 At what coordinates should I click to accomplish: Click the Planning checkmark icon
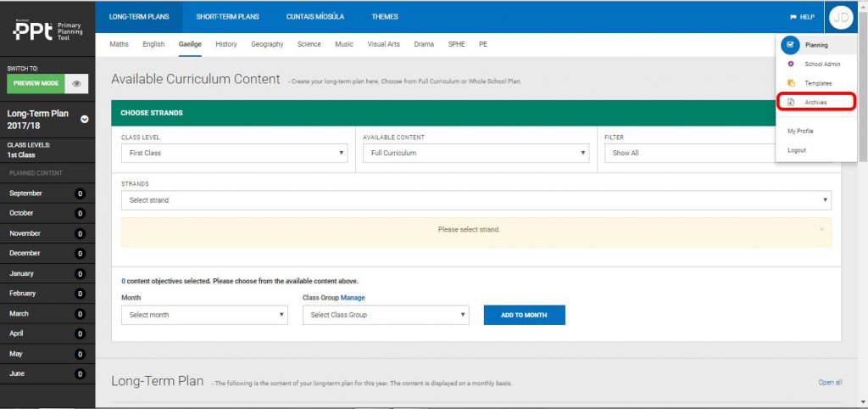pos(790,45)
